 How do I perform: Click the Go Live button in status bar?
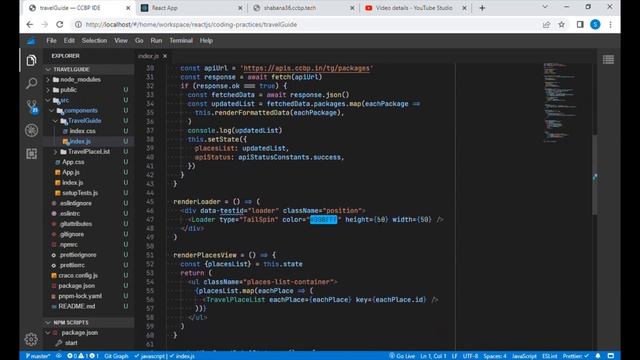402,356
